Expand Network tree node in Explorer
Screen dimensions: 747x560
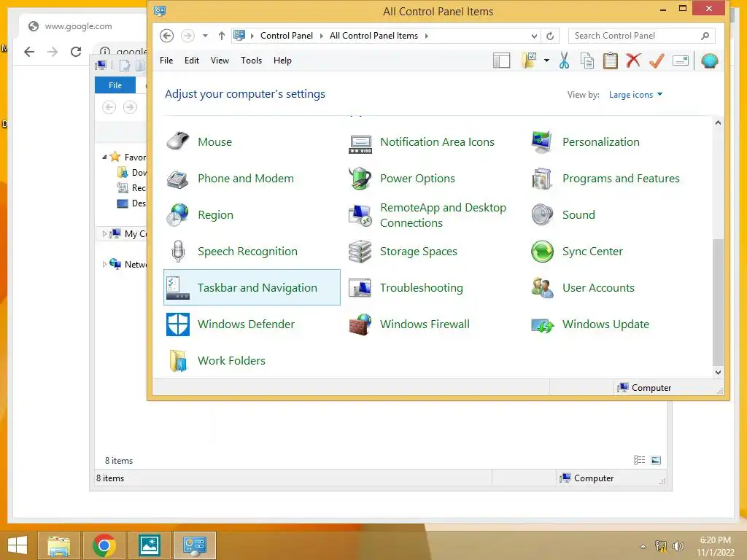(x=104, y=264)
